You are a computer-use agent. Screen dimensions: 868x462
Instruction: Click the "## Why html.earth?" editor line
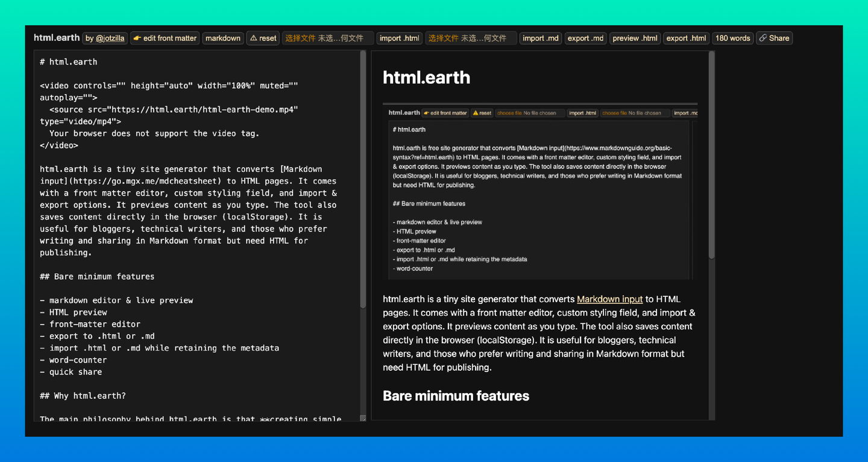(83, 396)
